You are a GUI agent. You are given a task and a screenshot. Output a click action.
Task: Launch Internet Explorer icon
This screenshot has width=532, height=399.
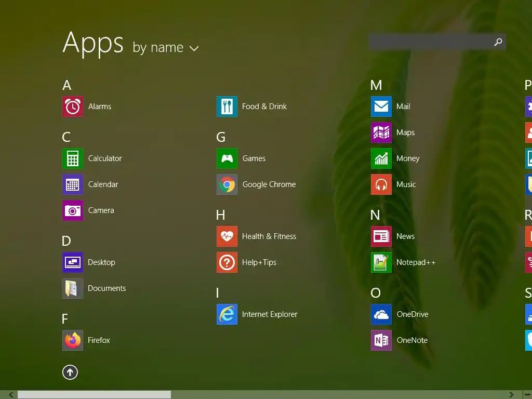coord(227,314)
